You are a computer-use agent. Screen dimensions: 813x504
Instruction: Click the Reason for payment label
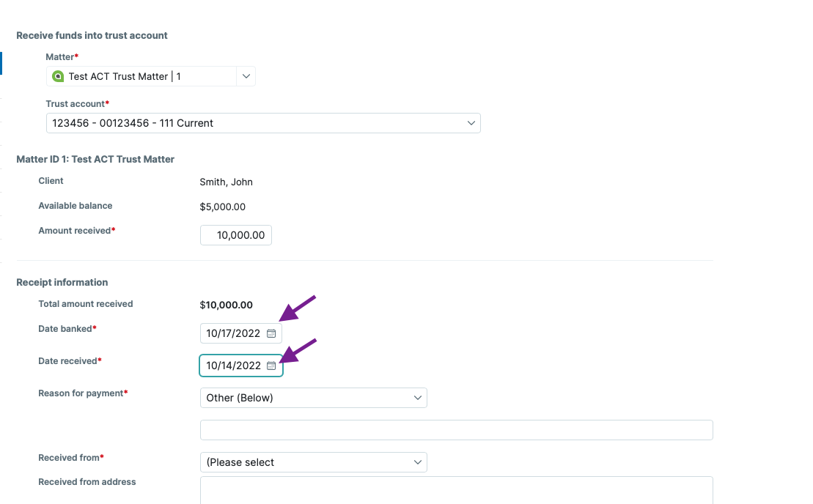[x=83, y=393]
